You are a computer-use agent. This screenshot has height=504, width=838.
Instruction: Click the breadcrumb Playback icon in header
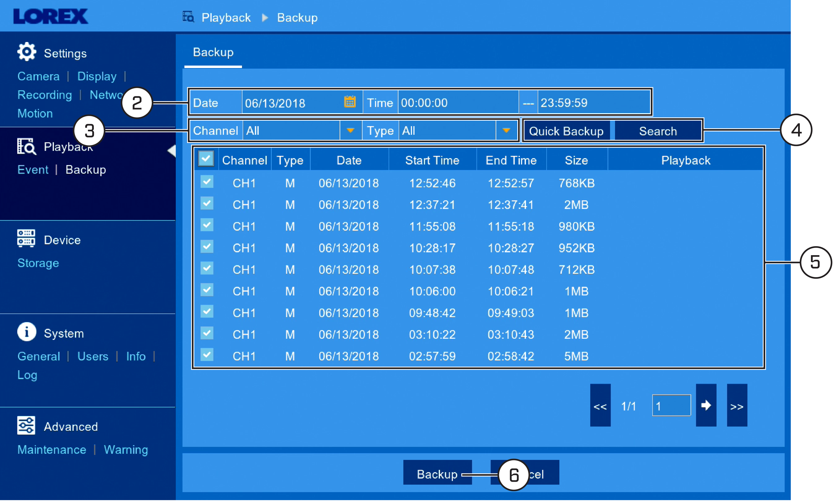[x=188, y=17]
